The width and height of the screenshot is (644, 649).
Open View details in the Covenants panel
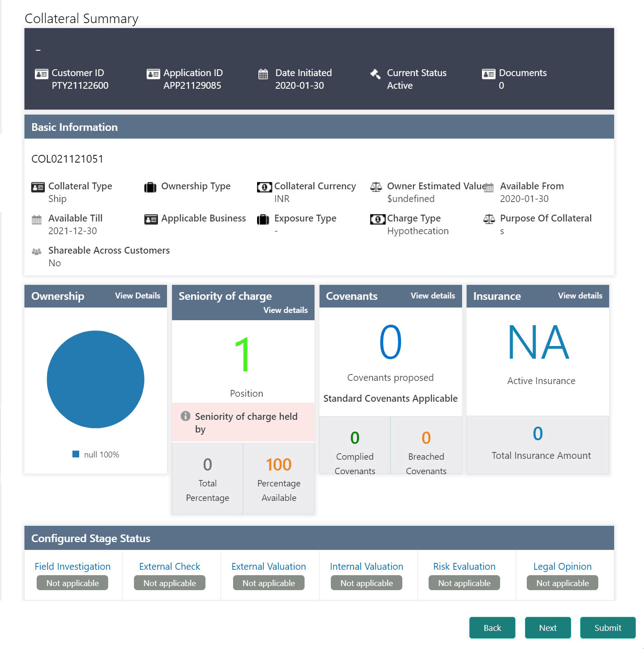click(433, 296)
